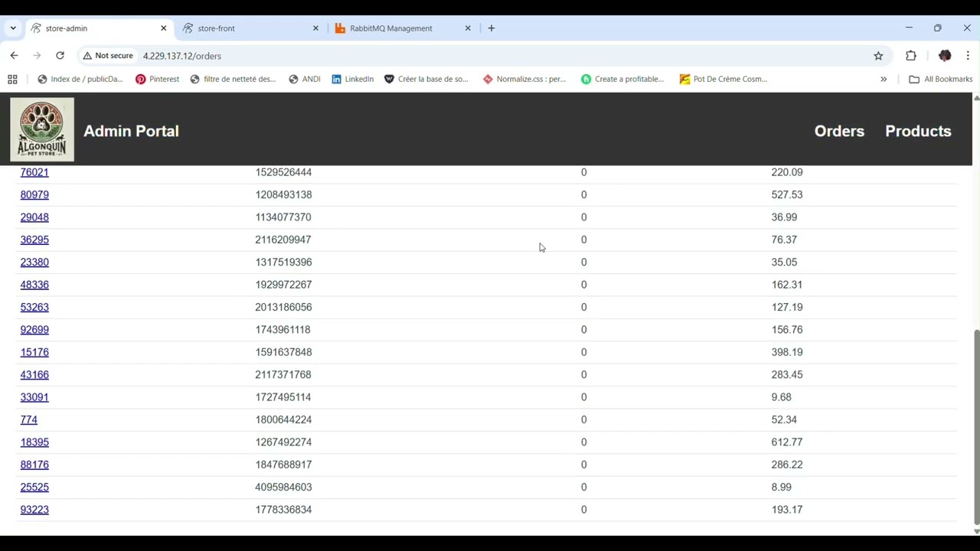Click customer ID 1529526444
Screen dimensions: 980x551
283,172
